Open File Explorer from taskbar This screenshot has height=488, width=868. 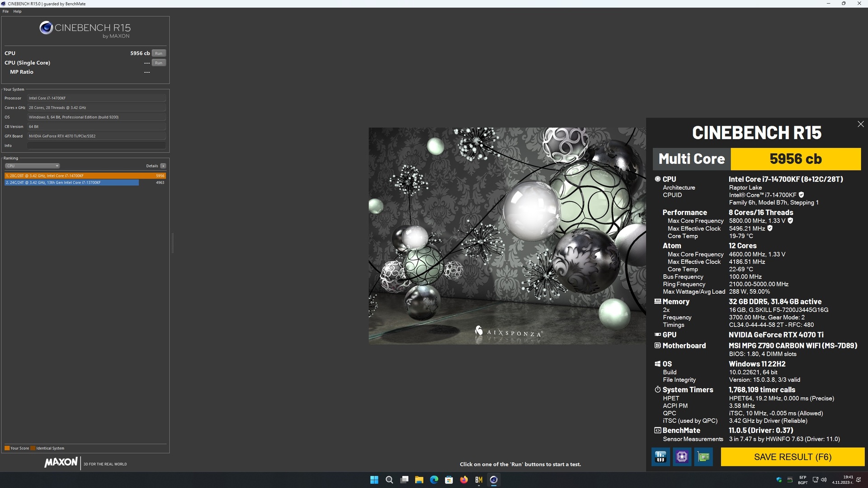pos(419,480)
